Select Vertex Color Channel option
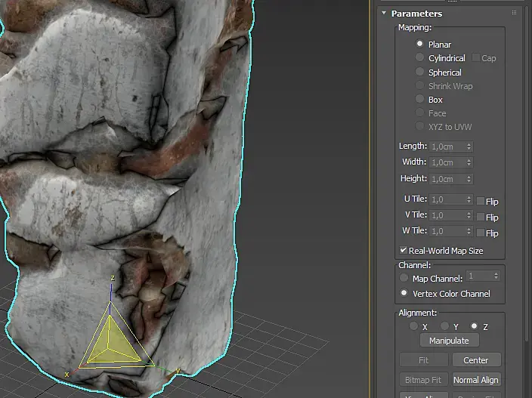This screenshot has height=398, width=532. (x=404, y=293)
